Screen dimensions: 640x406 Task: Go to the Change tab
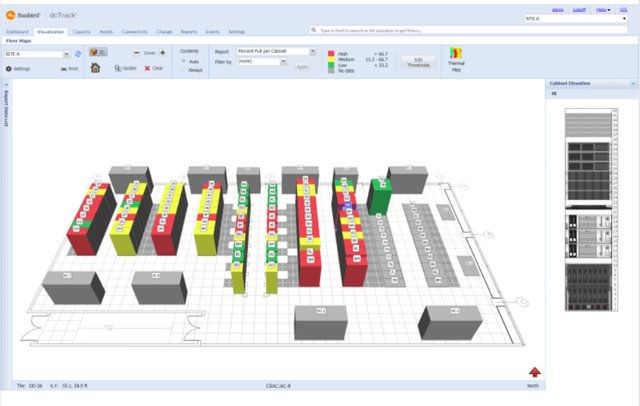tap(164, 31)
